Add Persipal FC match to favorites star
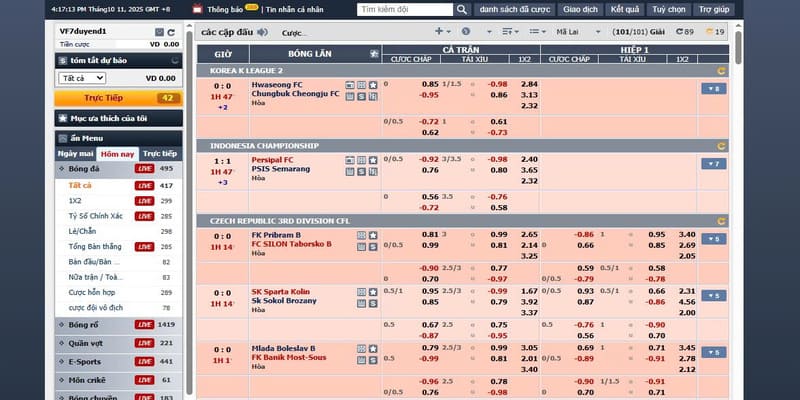This screenshot has height=400, width=800. click(x=373, y=160)
